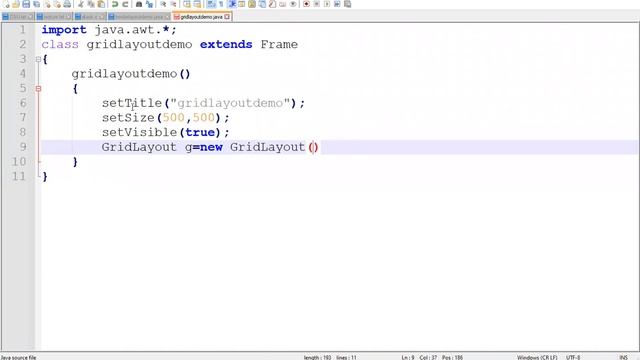Screen dimensions: 640x360
Task: Save the current file using the Save icon
Action: point(26,4)
